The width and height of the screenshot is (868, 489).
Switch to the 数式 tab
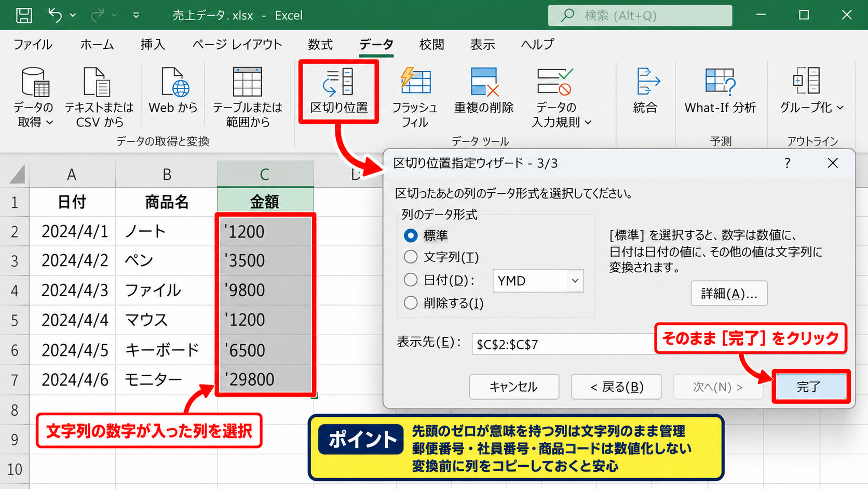point(320,45)
